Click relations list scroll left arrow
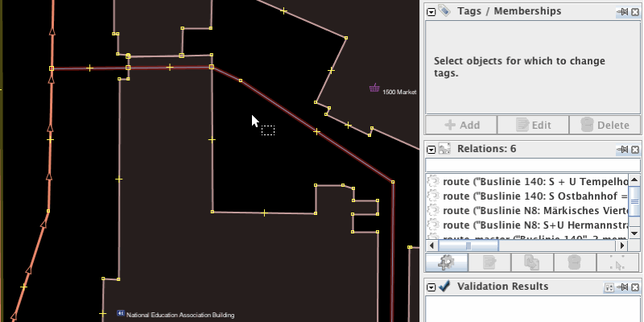 click(431, 246)
